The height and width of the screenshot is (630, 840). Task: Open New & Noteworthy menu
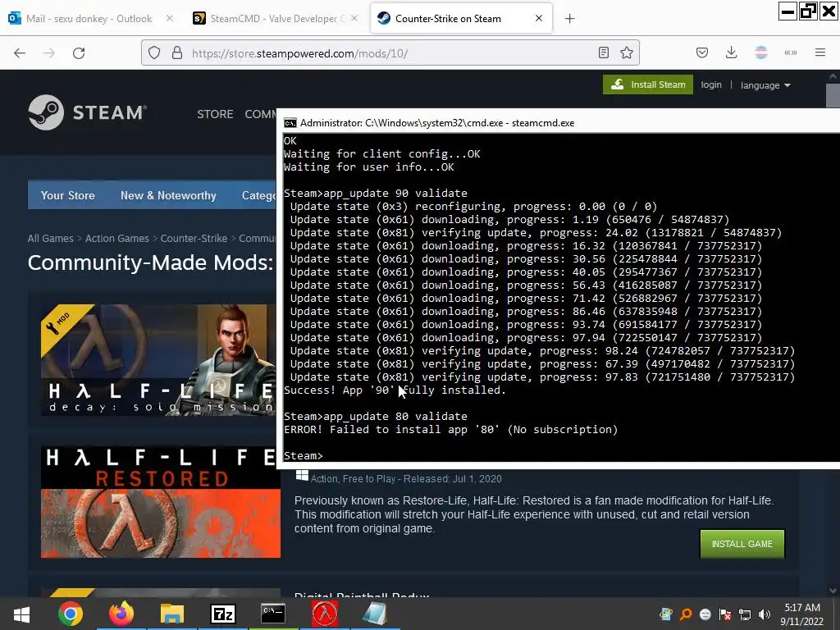[168, 195]
